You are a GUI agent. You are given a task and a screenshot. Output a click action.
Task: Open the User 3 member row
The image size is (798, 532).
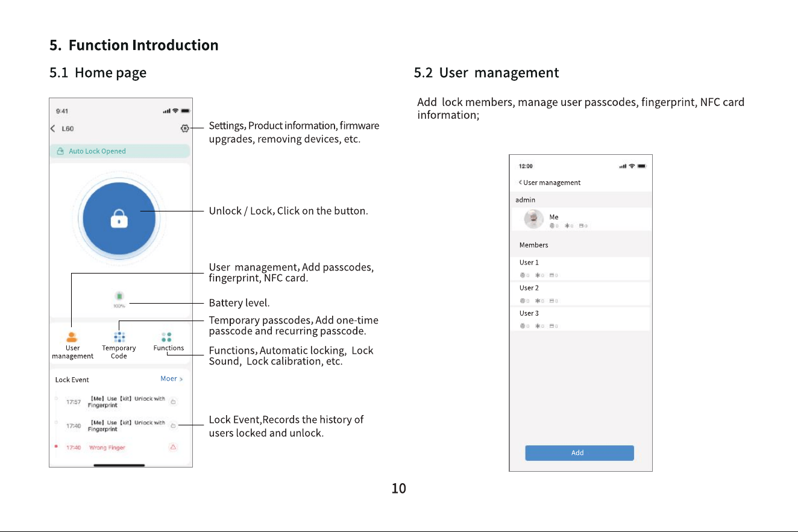(x=580, y=319)
